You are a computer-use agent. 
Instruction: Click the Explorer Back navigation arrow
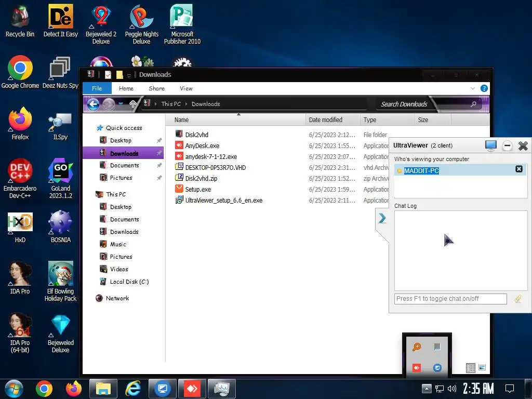point(93,104)
